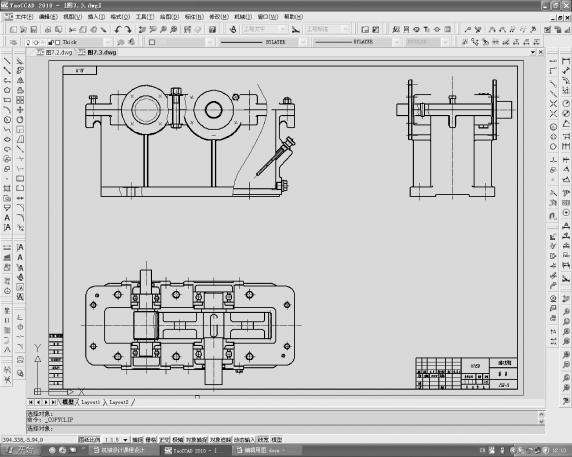572x457 pixels.
Task: Click the Redo arrow icon
Action: [x=128, y=30]
